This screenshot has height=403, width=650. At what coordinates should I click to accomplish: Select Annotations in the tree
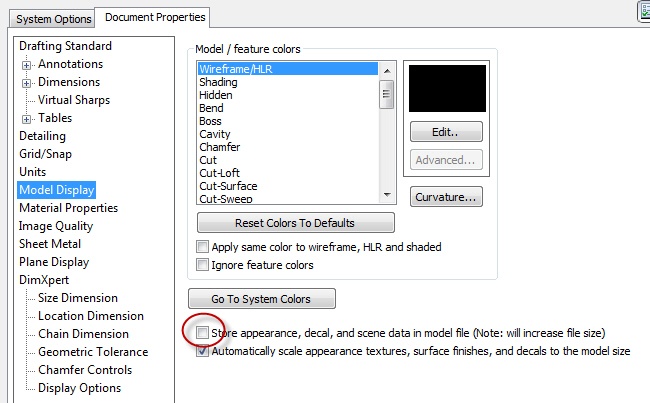click(70, 64)
